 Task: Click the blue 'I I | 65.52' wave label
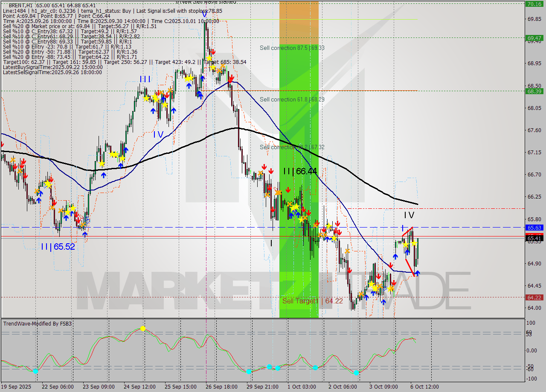tap(58, 247)
